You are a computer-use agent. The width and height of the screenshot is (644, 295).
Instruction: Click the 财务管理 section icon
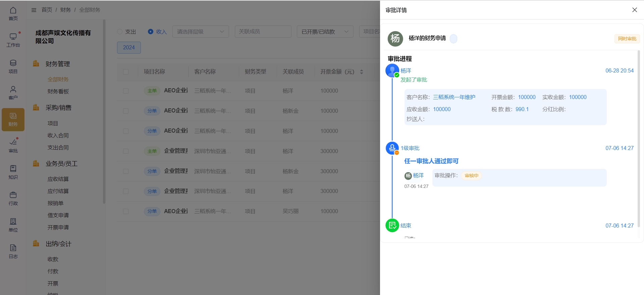36,63
